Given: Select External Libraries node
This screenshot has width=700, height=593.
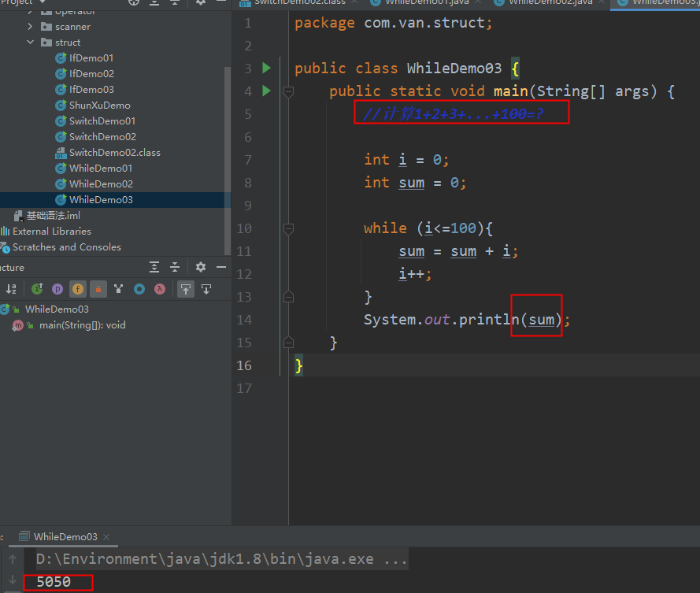Looking at the screenshot, I should tap(52, 232).
